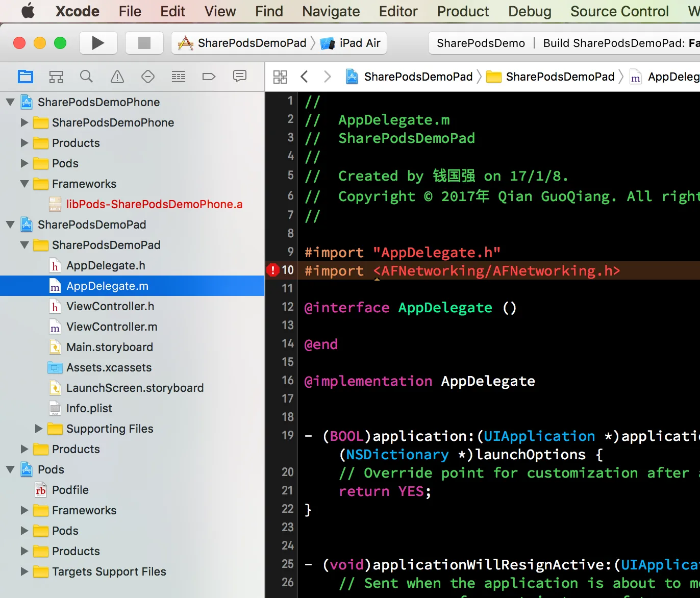Viewport: 700px width, 598px height.
Task: Open the Source Control menu
Action: 620,11
